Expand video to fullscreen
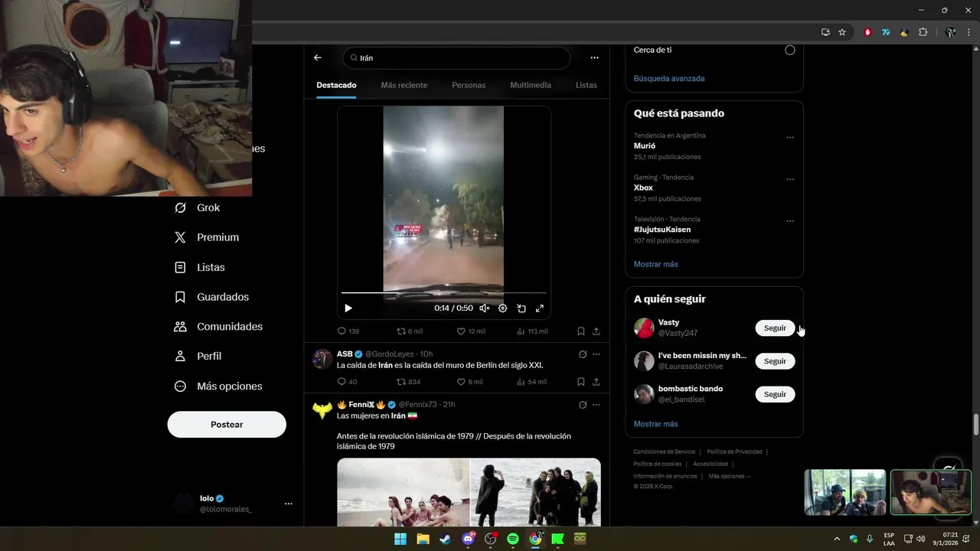The height and width of the screenshot is (551, 980). [540, 308]
